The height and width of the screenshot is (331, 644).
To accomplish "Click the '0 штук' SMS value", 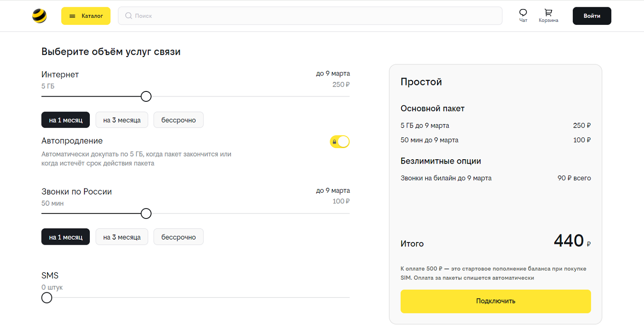I will tap(52, 287).
